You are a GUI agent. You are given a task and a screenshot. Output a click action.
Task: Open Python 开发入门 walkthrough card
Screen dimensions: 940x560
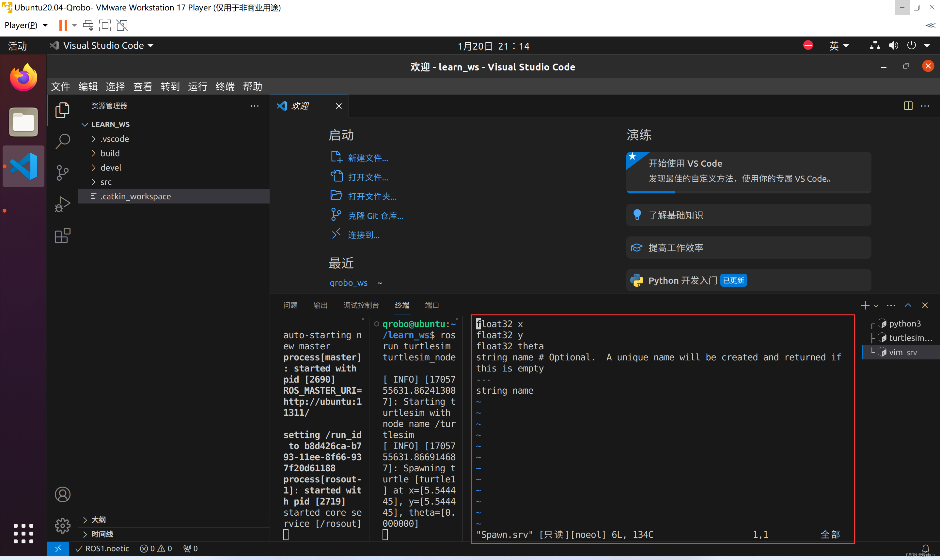(748, 280)
